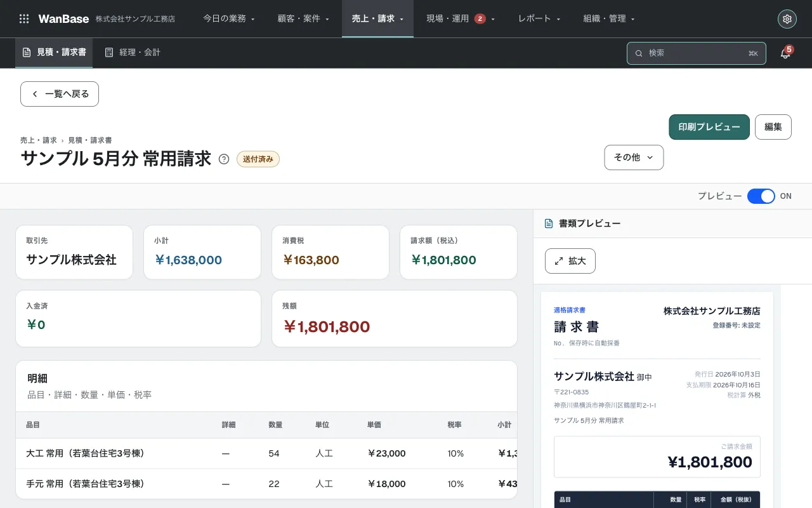Click the ご請求金額 box in preview
This screenshot has height=508, width=812.
pos(657,457)
